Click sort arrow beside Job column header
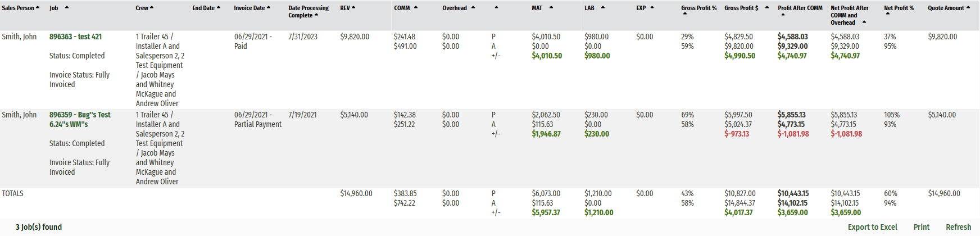 67,8
